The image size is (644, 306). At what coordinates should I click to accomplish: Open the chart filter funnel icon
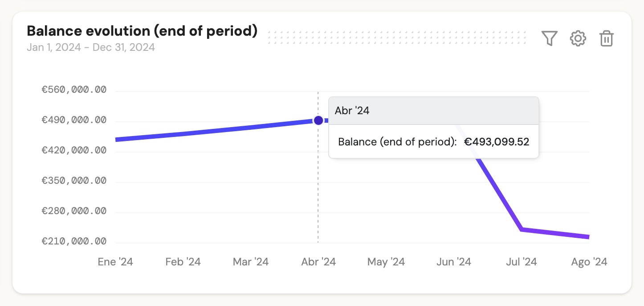pos(550,38)
